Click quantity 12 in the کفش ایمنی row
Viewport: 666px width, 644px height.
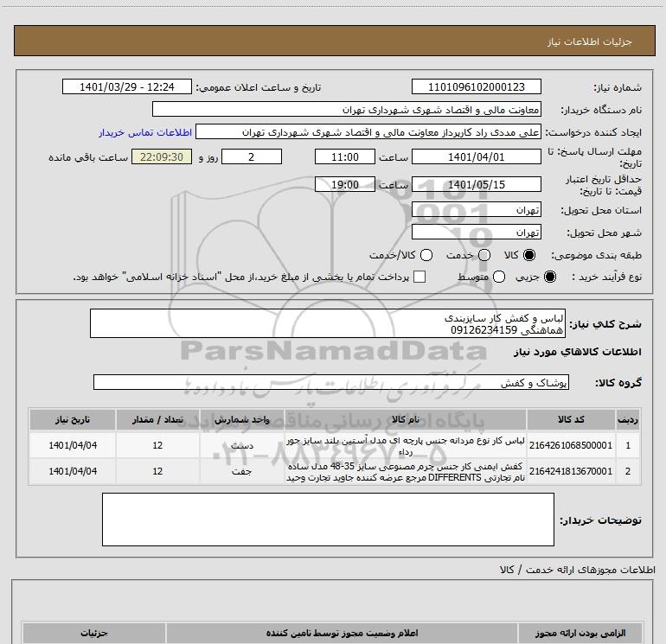[157, 471]
